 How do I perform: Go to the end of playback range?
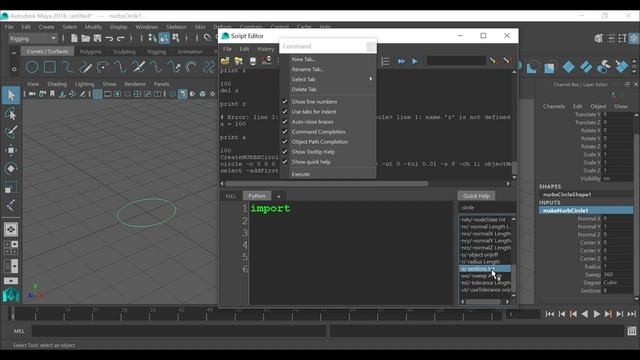pos(632,314)
